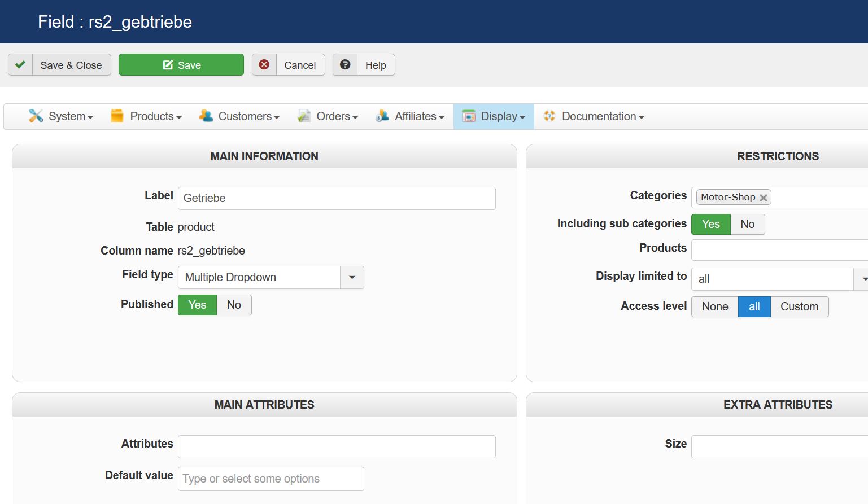Expand the Field type dropdown arrow
868x504 pixels.
coord(352,277)
